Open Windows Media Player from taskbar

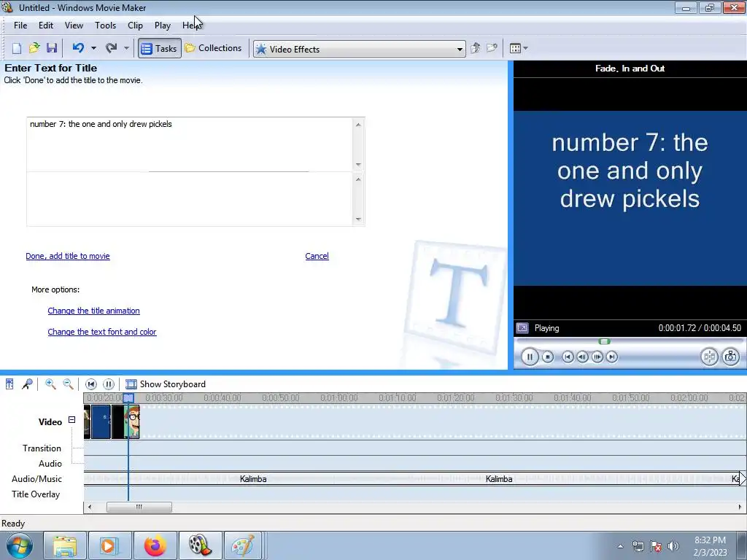tap(109, 545)
